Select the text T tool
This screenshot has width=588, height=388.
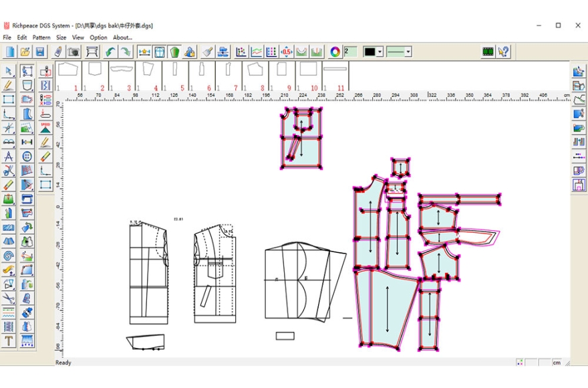9,341
